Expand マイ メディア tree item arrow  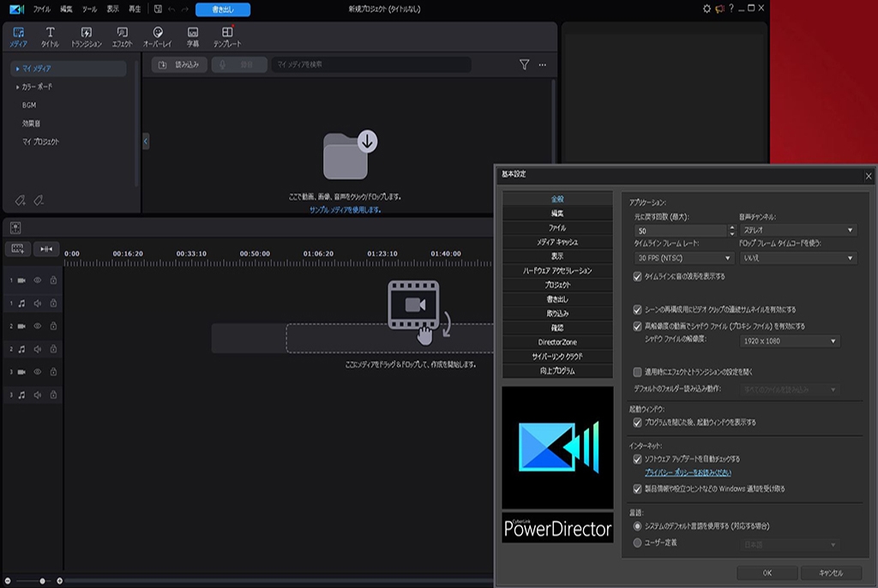tap(18, 69)
